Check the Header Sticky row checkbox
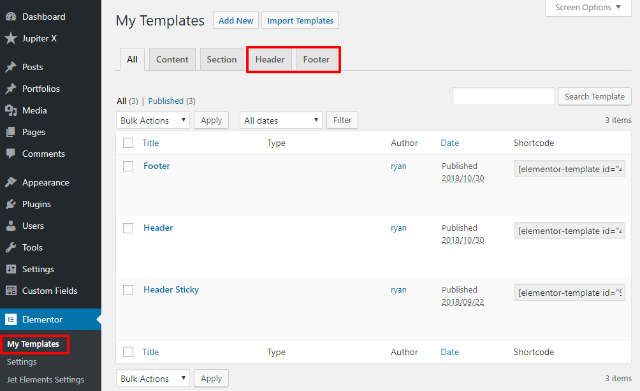Image resolution: width=640 pixels, height=391 pixels. coord(128,290)
